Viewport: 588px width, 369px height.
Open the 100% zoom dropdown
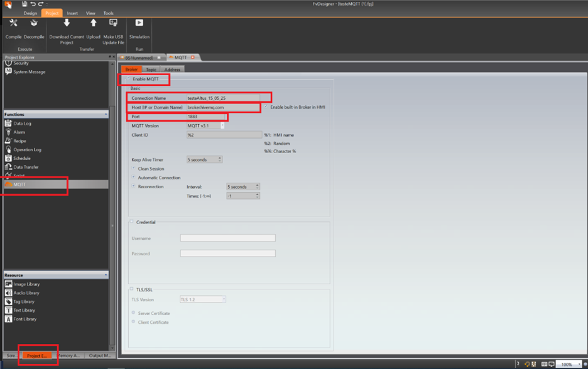[579, 364]
